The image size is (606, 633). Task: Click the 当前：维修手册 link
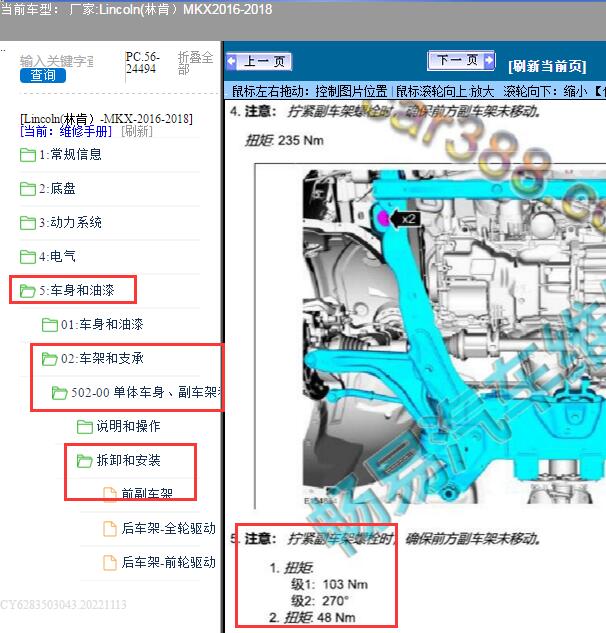coord(66,131)
